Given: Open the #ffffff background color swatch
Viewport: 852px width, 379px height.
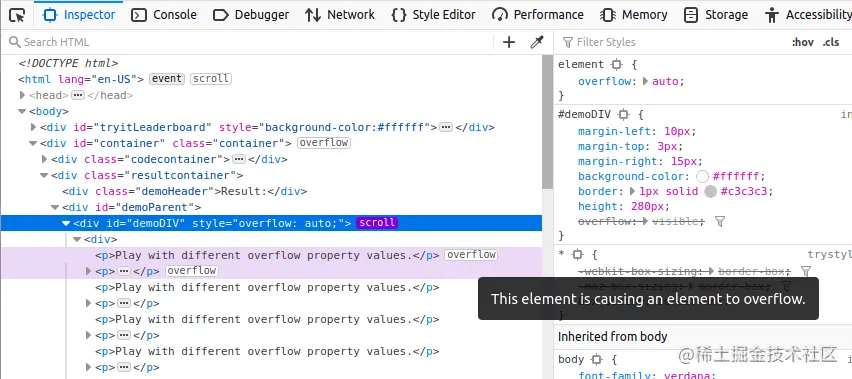Looking at the screenshot, I should click(703, 176).
